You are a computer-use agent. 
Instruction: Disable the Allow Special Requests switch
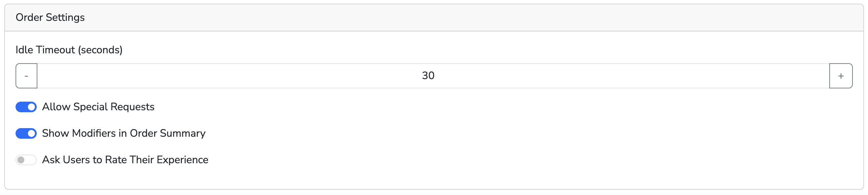point(26,107)
